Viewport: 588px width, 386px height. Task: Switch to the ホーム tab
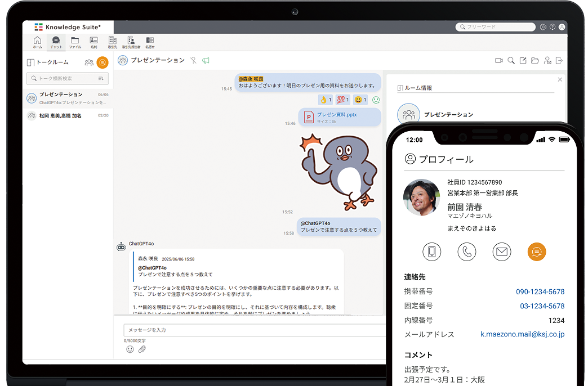click(x=37, y=41)
